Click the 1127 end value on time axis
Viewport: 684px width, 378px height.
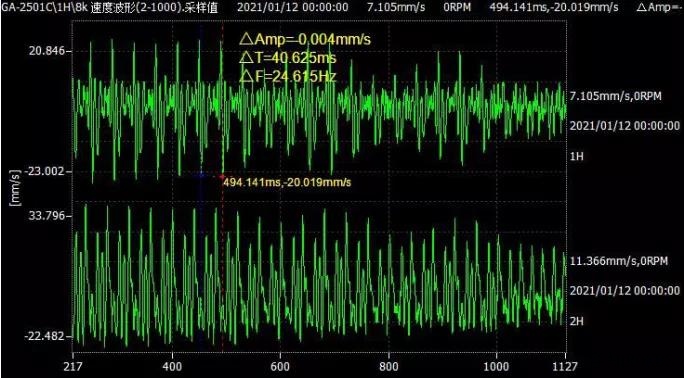tap(565, 366)
